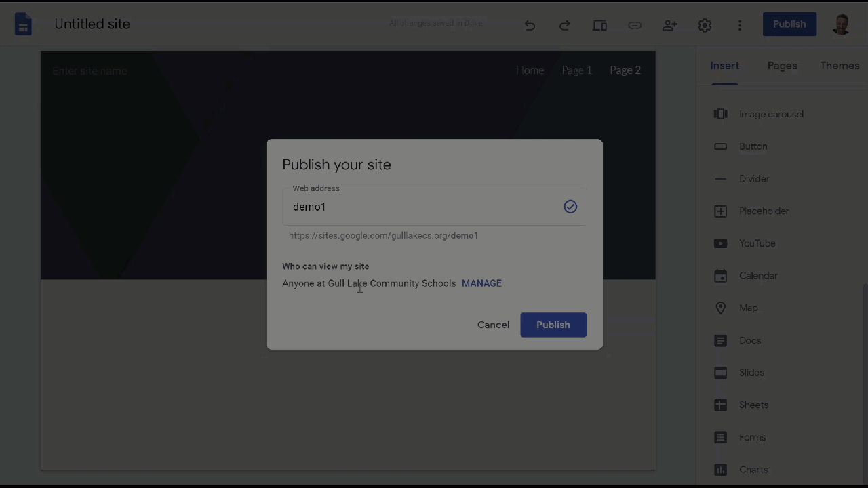Insert a Divider element

click(x=741, y=179)
